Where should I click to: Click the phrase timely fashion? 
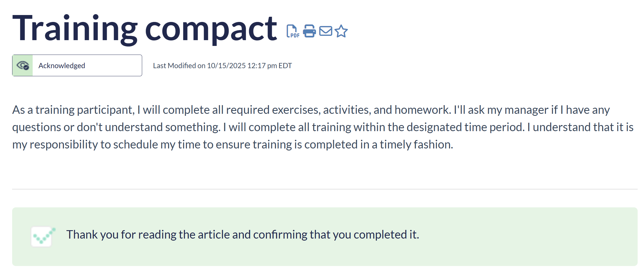point(416,145)
